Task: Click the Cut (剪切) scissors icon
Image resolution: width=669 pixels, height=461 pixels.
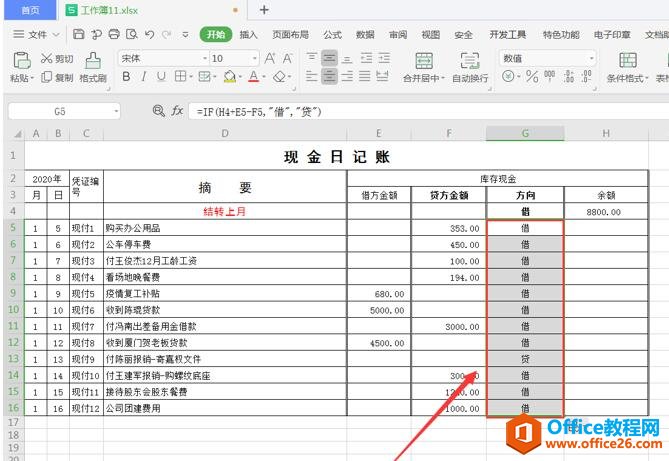Action: click(47, 59)
